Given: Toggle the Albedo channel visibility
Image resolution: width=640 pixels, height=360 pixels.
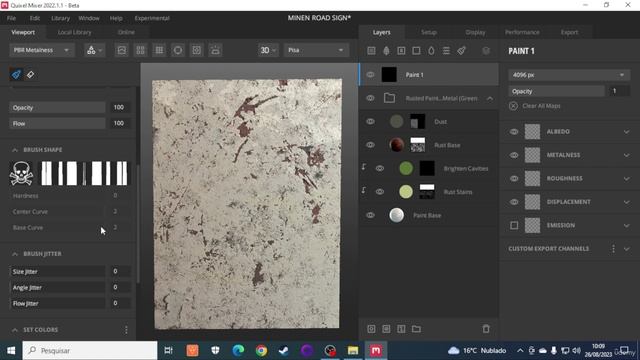Looking at the screenshot, I should click(514, 132).
